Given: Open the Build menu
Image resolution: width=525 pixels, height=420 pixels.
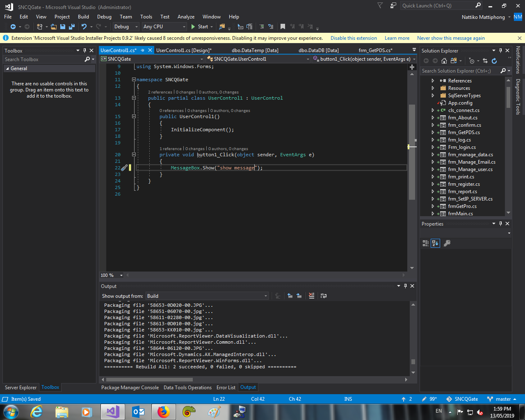Looking at the screenshot, I should click(83, 17).
